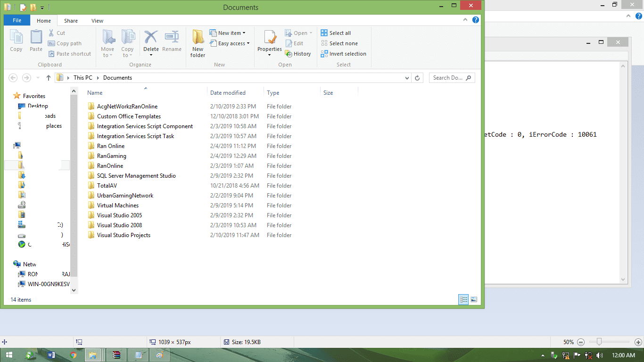Image resolution: width=644 pixels, height=362 pixels.
Task: Click the Explorer Help question mark icon
Action: (476, 20)
